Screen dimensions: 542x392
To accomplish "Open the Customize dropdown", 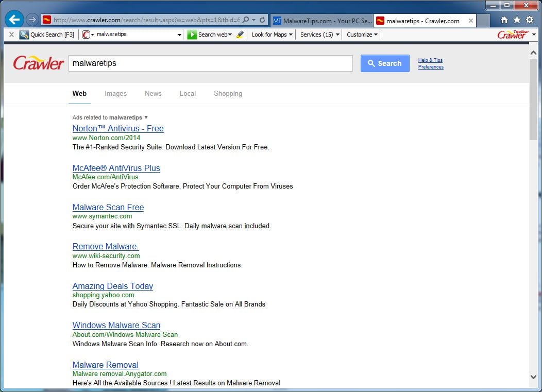I will pos(362,34).
